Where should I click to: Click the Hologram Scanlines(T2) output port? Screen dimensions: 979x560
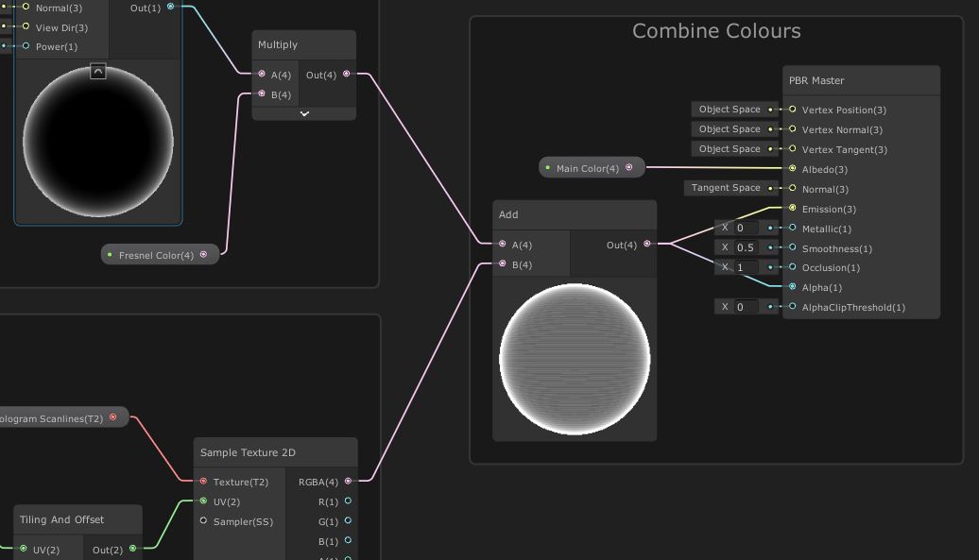pos(112,416)
